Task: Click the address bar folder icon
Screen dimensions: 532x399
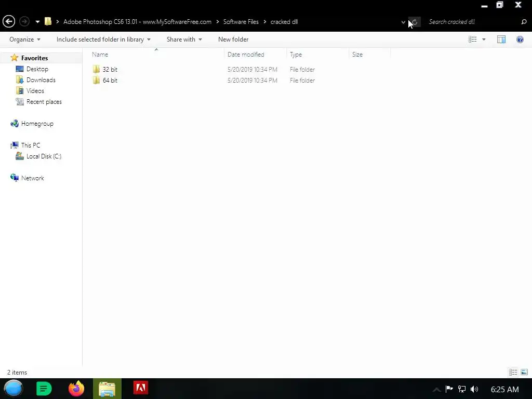Action: [48, 21]
